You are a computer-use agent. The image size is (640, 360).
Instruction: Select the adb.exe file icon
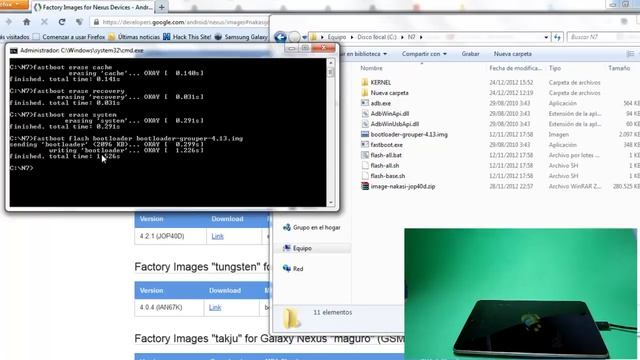pyautogui.click(x=365, y=103)
